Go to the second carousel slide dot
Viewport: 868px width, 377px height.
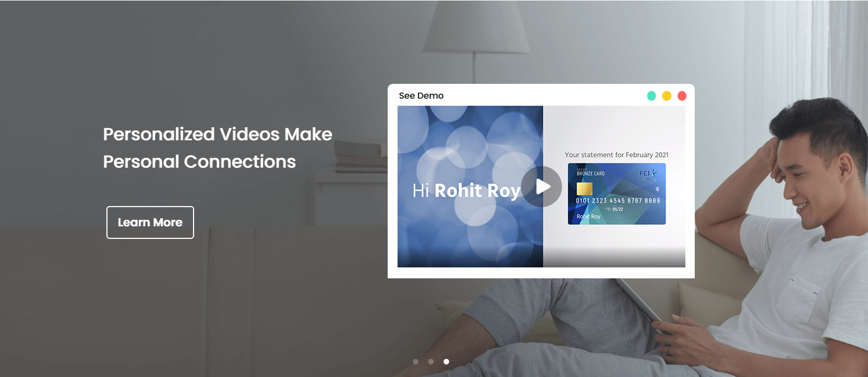[x=431, y=362]
